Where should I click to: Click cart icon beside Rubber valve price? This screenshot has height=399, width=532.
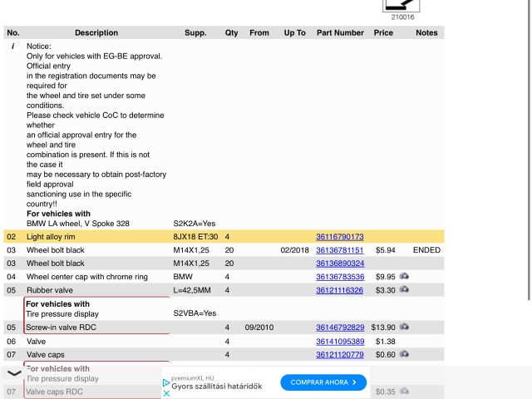(x=404, y=290)
